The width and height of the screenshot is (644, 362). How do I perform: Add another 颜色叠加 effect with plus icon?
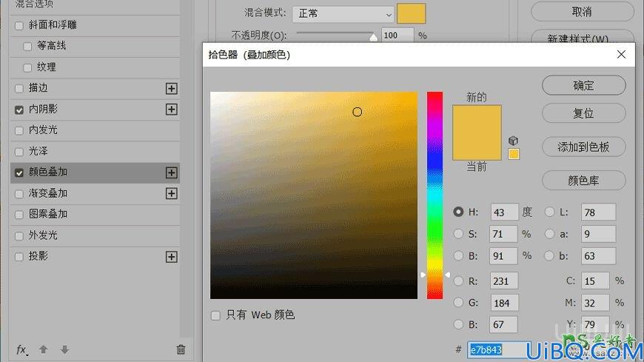171,172
